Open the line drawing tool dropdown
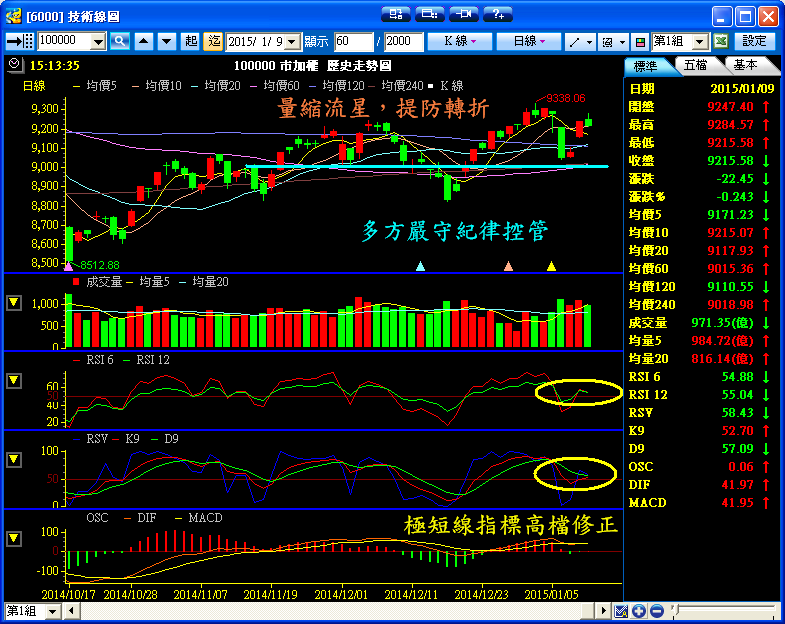This screenshot has height=624, width=785. click(x=580, y=41)
